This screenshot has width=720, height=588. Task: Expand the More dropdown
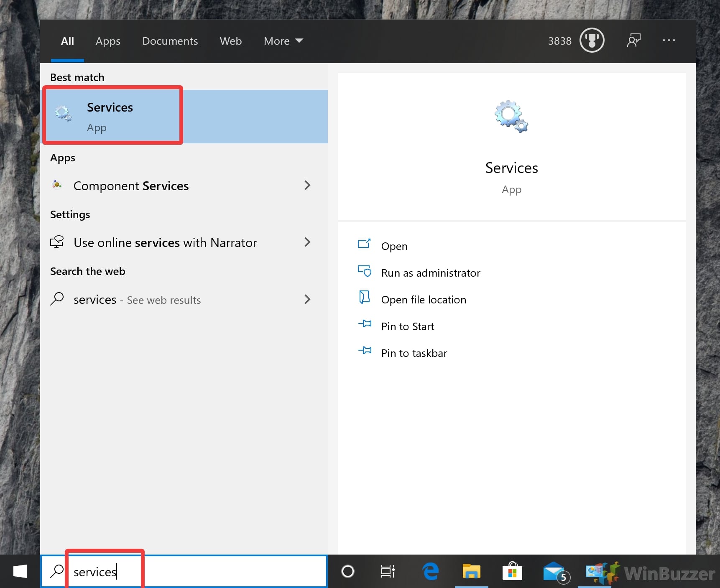[283, 41]
